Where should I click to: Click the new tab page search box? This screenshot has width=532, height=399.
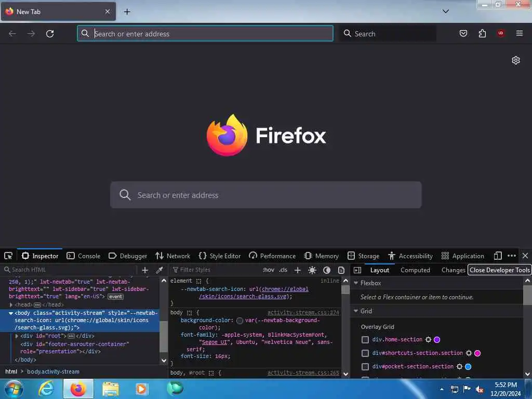[x=266, y=195]
